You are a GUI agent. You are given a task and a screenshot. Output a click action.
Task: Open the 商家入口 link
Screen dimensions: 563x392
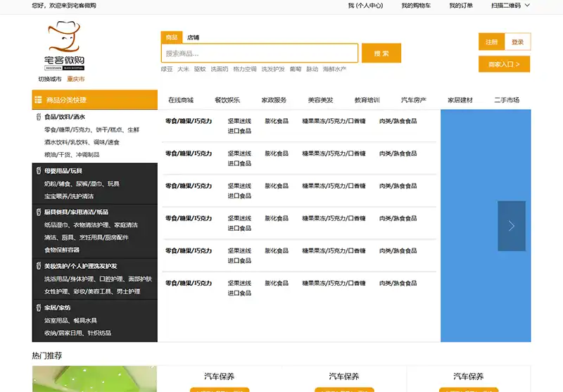click(504, 65)
